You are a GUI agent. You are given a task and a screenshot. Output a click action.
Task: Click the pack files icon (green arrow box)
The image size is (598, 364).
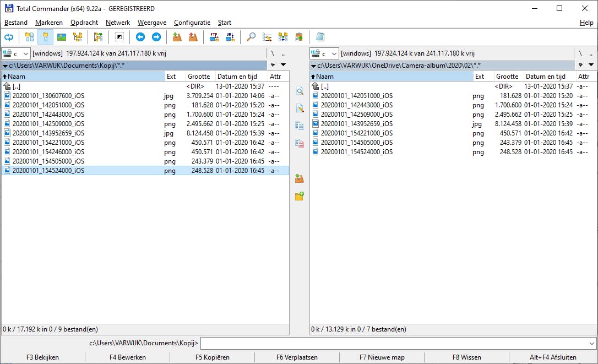[x=177, y=37]
